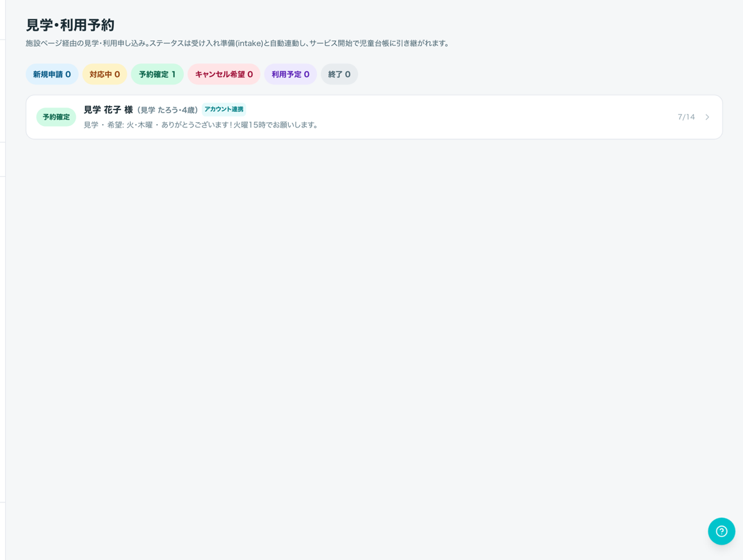
Task: Open the help question-mark button
Action: pyautogui.click(x=721, y=531)
